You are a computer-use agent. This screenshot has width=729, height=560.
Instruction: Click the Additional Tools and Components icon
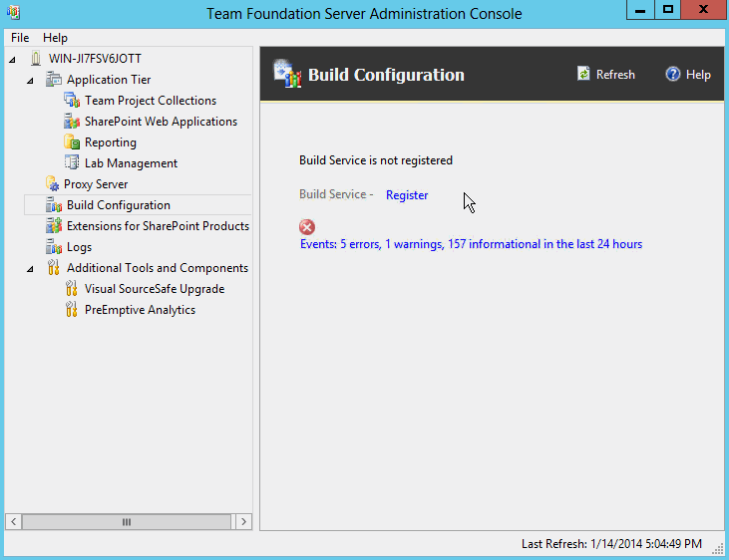54,268
